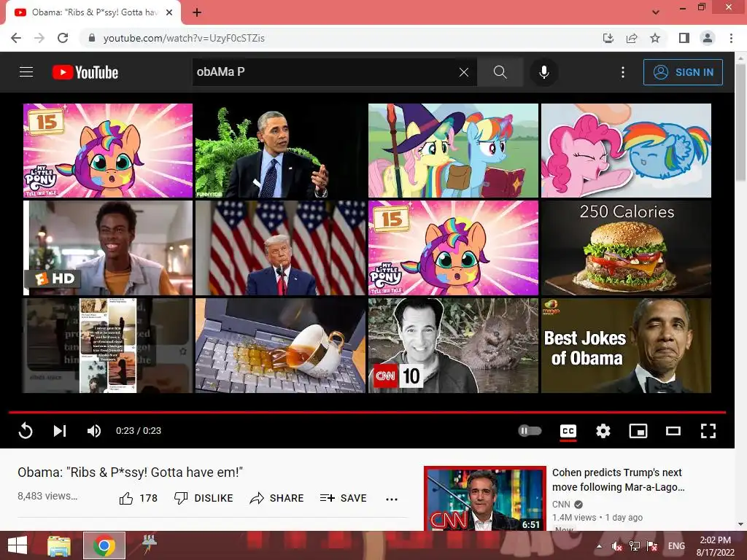Open the CNN 10 beaver thumbnail
This screenshot has height=560, width=747.
click(x=453, y=346)
